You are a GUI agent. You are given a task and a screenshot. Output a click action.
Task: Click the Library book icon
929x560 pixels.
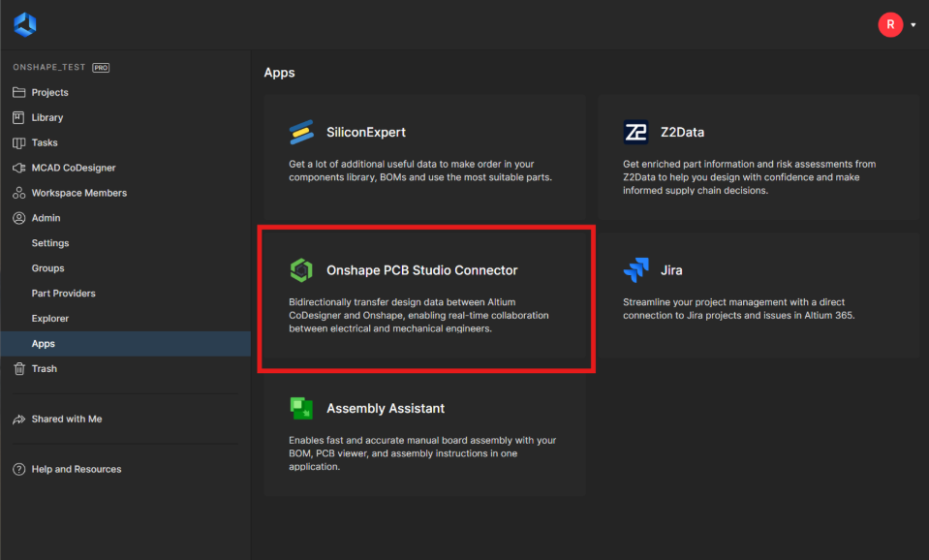coord(19,117)
